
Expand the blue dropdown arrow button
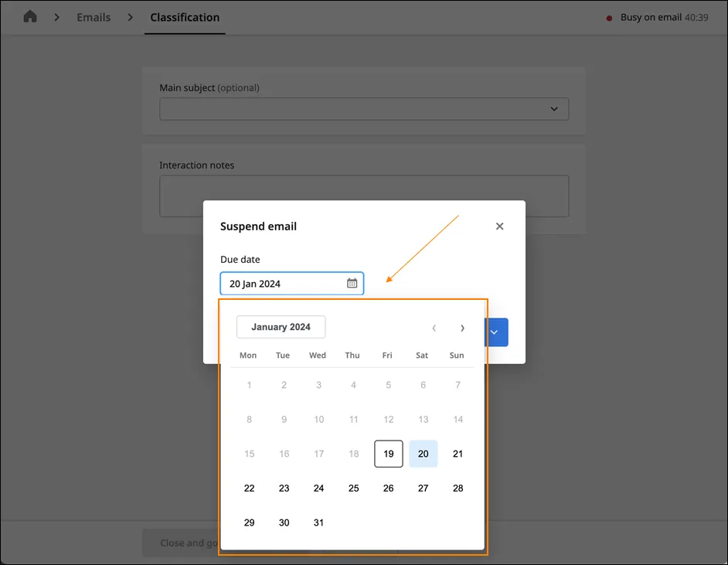click(x=496, y=332)
